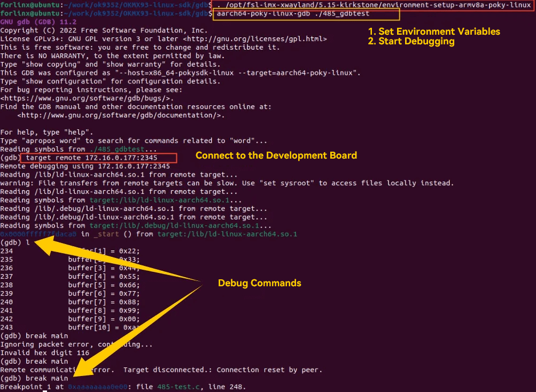536x392 pixels.
Task: Click the '(gdb) l' list command
Action: [x=15, y=242]
